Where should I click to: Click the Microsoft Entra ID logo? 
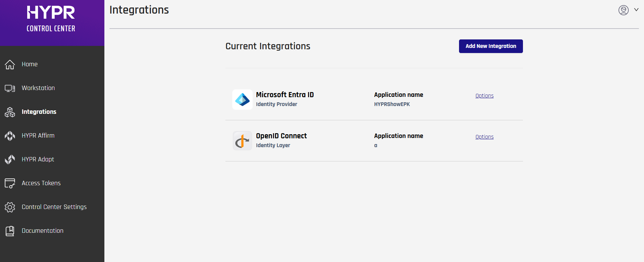tap(242, 100)
